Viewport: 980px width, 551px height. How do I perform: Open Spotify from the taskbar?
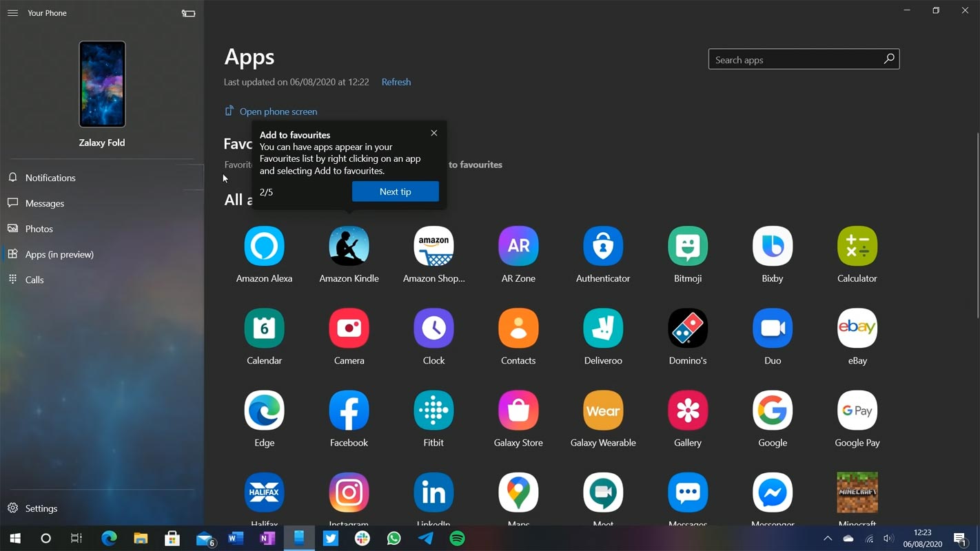click(x=458, y=539)
